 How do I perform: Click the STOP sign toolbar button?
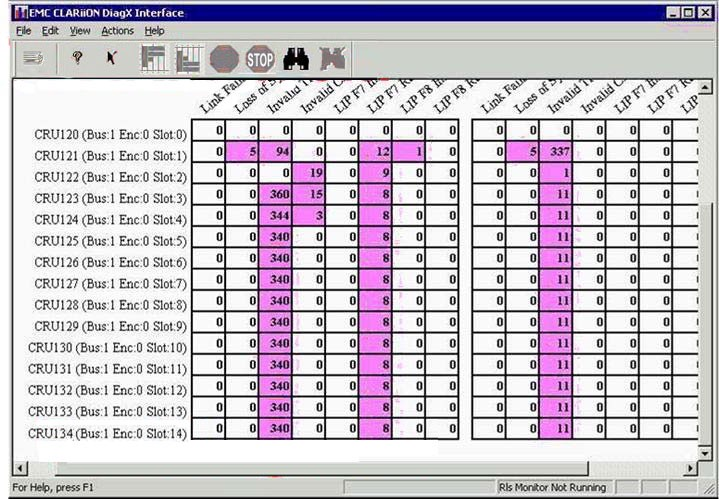[x=260, y=59]
